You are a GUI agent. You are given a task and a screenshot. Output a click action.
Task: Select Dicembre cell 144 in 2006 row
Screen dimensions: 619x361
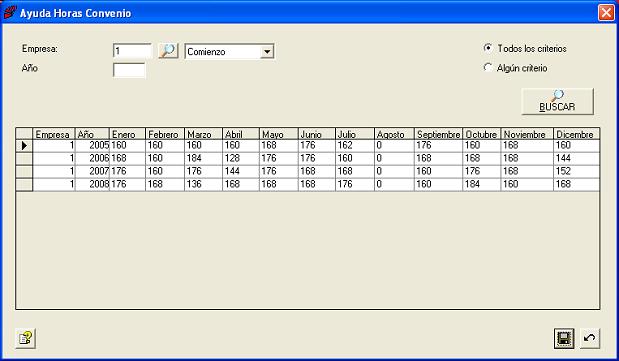[x=576, y=159]
